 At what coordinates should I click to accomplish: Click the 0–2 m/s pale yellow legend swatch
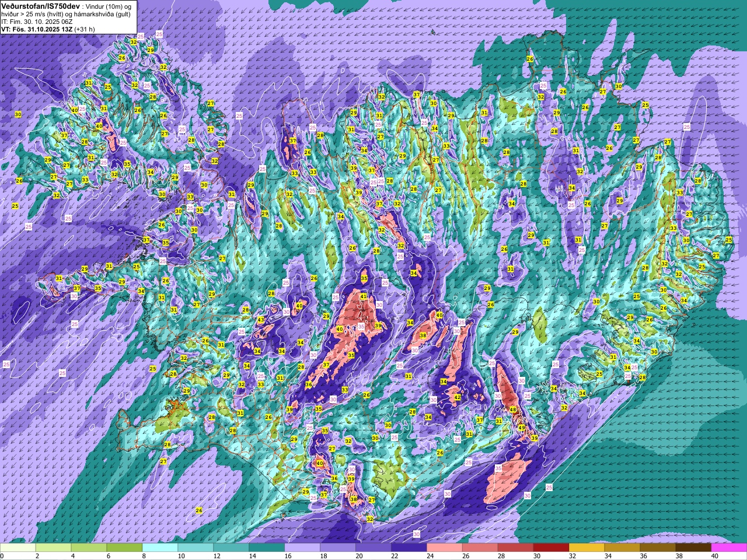click(x=18, y=548)
